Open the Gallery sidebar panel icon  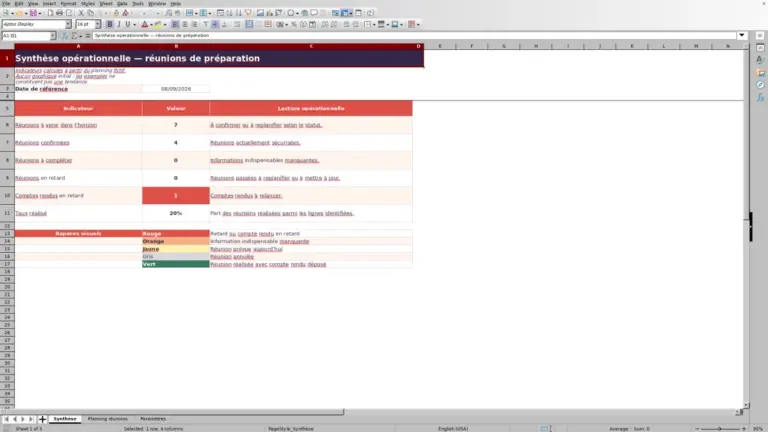[760, 72]
